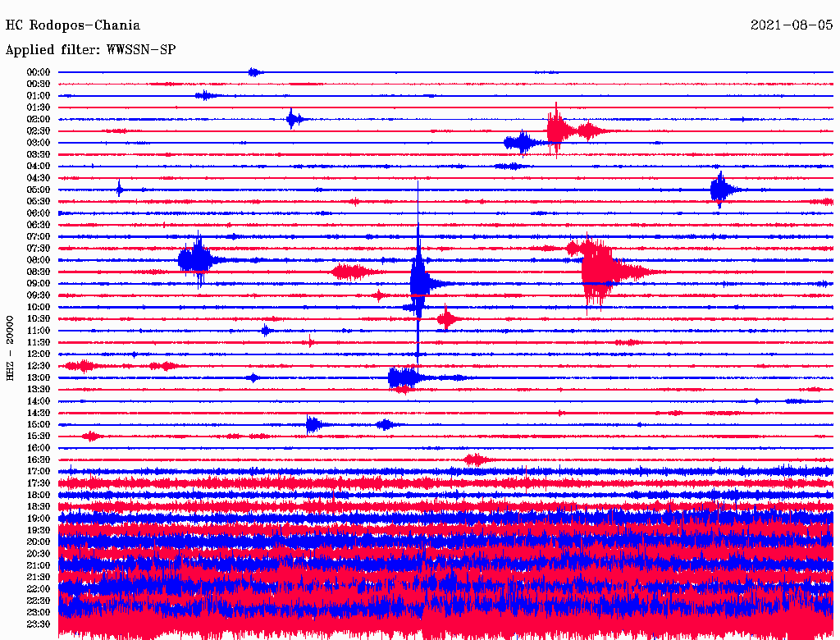Click the '10:00' time label
Screen dimensions: 840x640
(39, 307)
